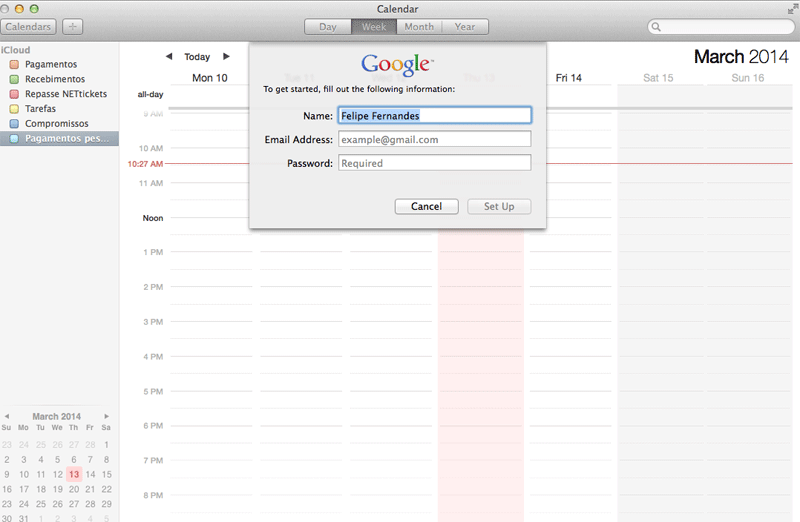Click the all-day row label

click(x=151, y=94)
